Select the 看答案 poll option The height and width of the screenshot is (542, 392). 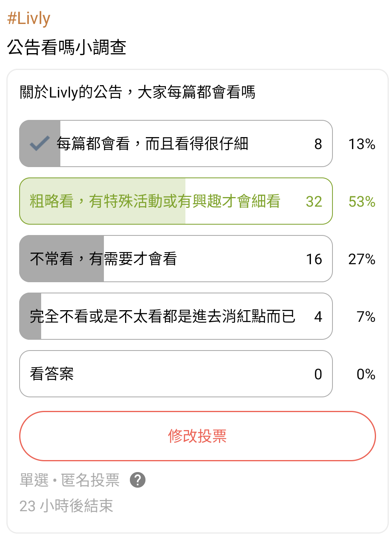pyautogui.click(x=176, y=374)
